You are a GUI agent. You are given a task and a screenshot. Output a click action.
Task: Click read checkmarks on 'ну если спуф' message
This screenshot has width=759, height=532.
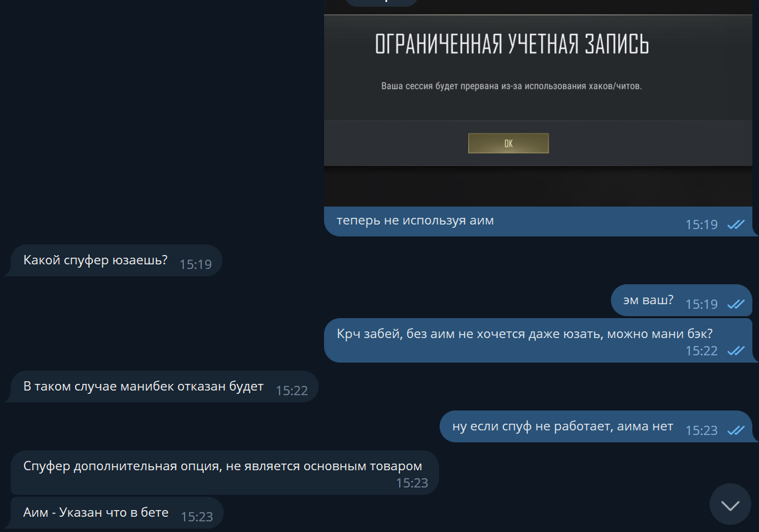point(736,430)
